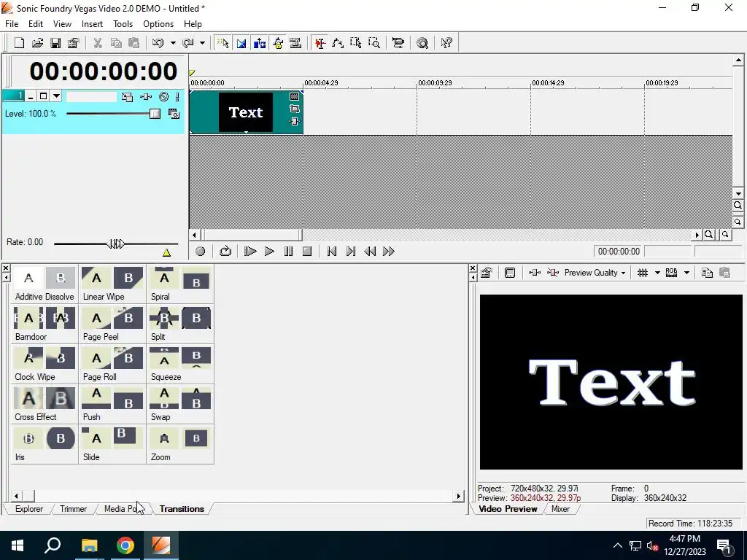
Task: Open Track Motion for track 1
Action: (127, 97)
